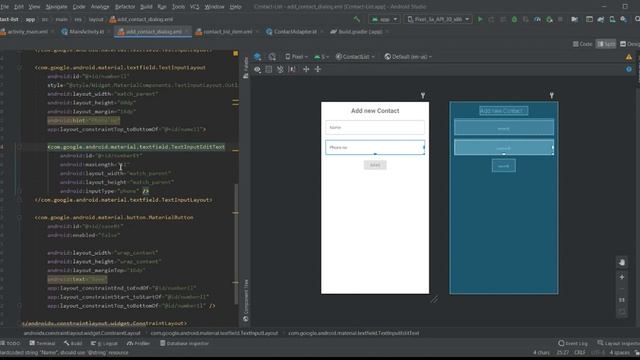Click the orientation rotate icon in design toolbar

coord(272,57)
